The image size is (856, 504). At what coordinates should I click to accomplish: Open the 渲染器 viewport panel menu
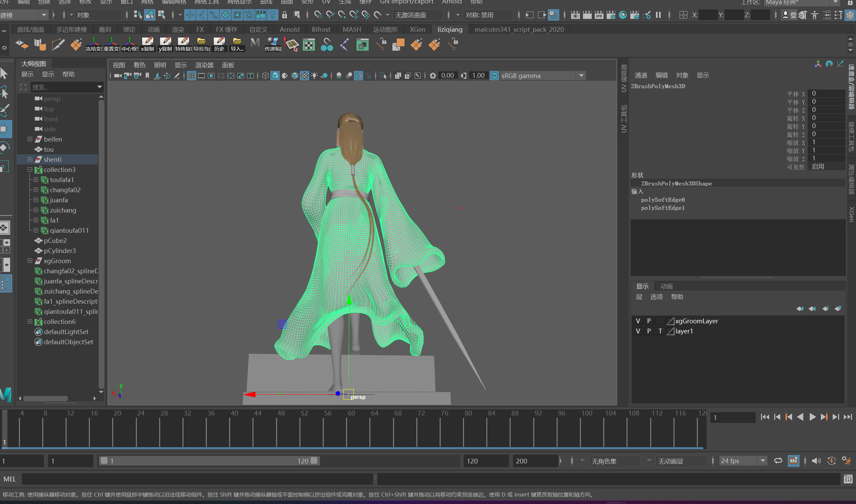[204, 65]
